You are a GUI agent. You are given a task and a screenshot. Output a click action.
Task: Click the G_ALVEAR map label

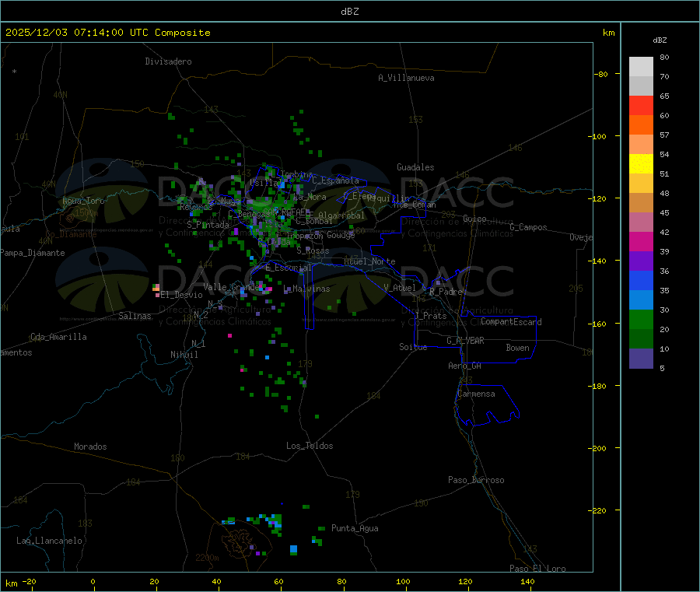point(466,341)
